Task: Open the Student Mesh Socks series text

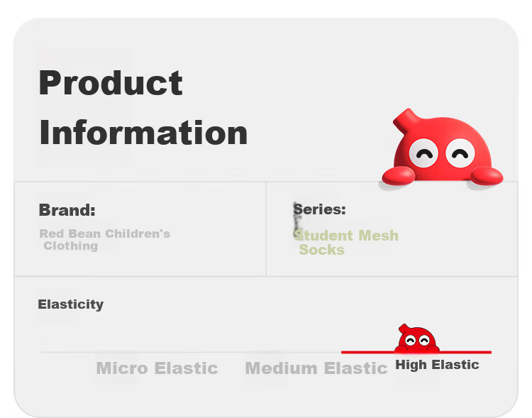Action: coord(346,243)
